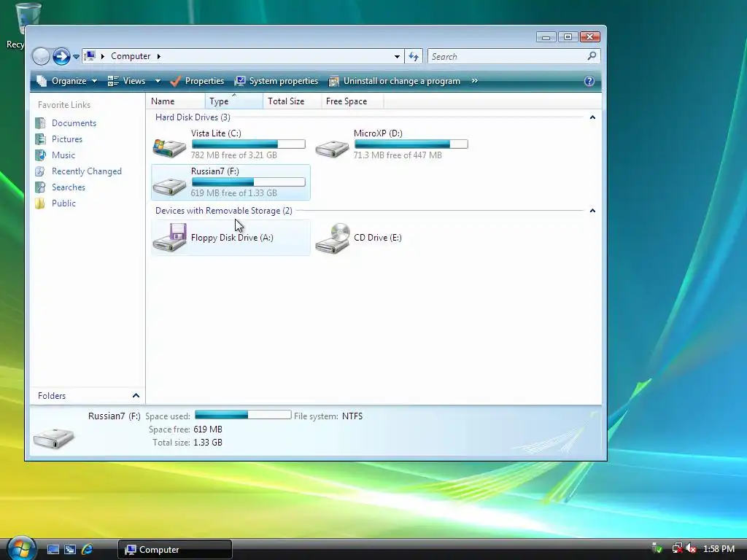Open the Music favorite link
The image size is (747, 560).
point(63,155)
